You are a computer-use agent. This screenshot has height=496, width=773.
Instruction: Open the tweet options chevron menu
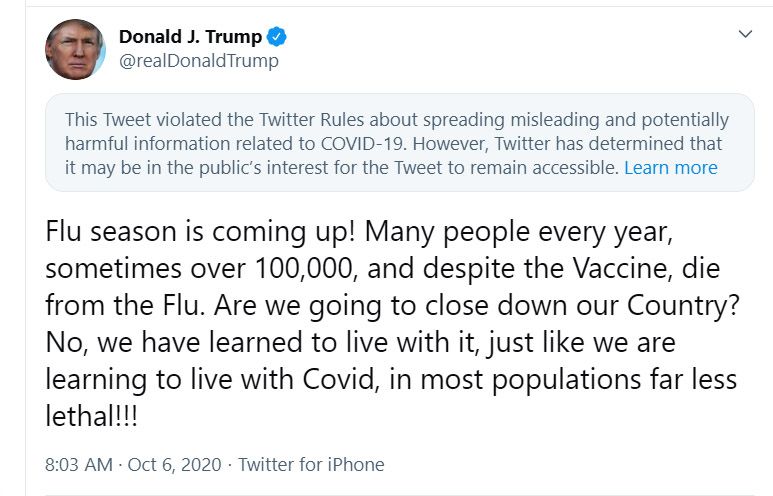click(x=744, y=35)
